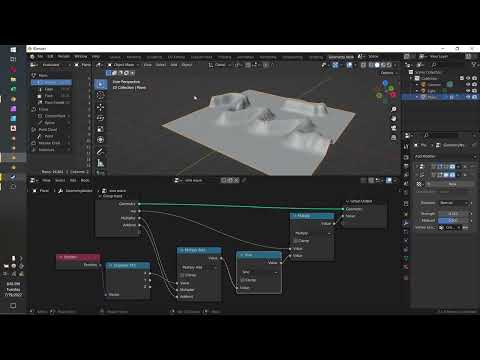Open the Object Mode dropdown

124,65
